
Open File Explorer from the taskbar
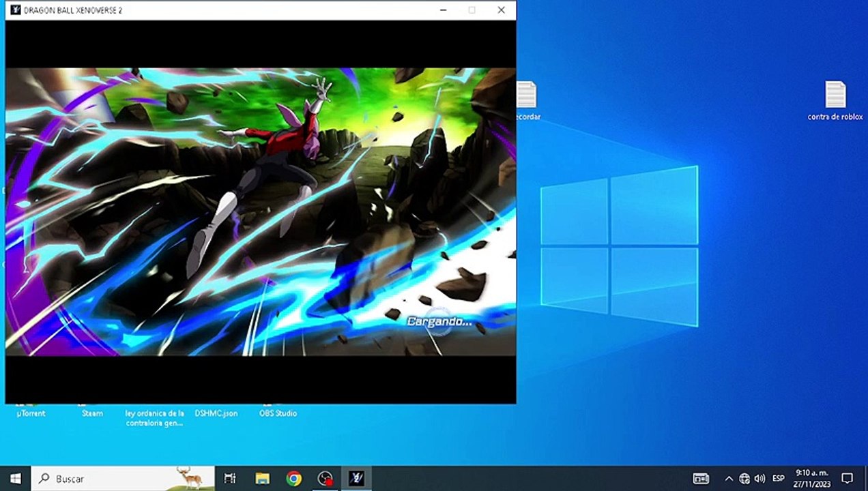262,479
